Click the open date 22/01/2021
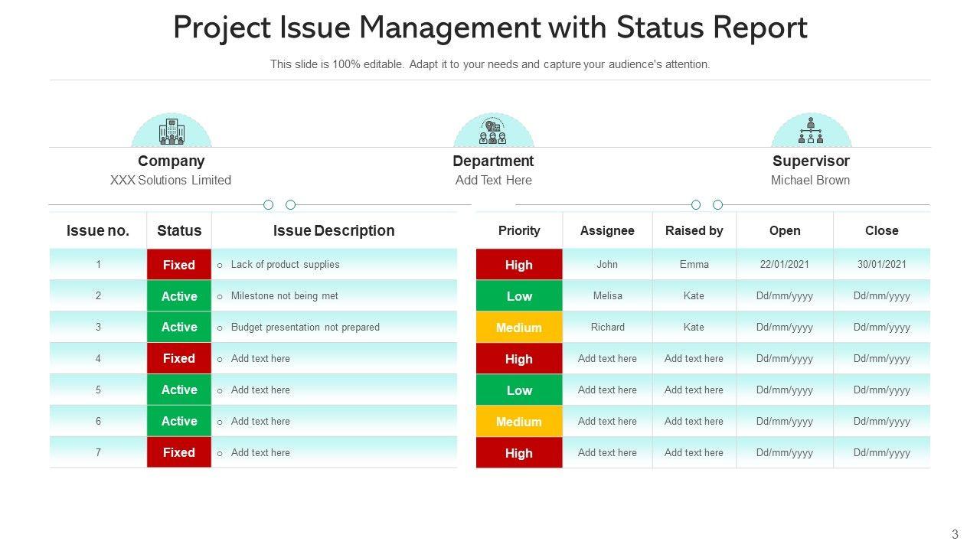 tap(785, 265)
